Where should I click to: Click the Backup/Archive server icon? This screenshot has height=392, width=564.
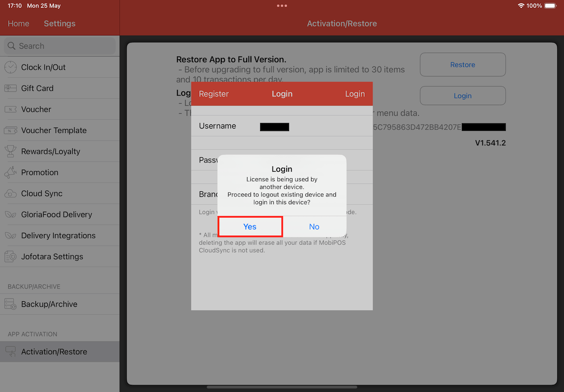[x=11, y=304]
